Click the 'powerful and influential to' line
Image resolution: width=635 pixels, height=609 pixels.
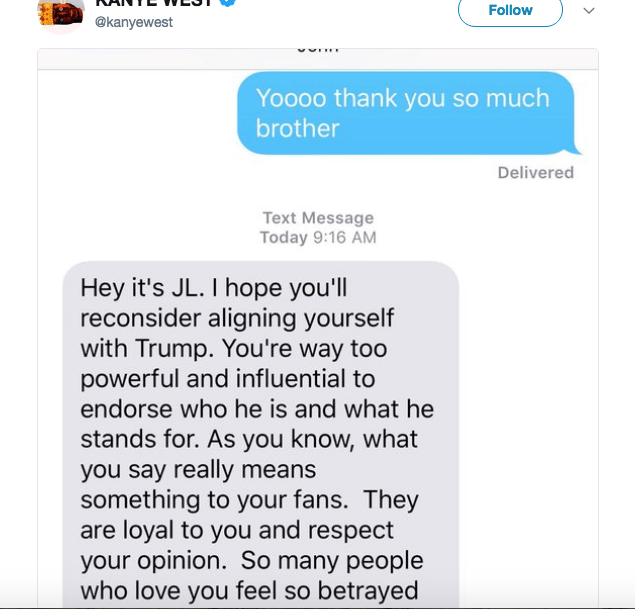point(227,379)
